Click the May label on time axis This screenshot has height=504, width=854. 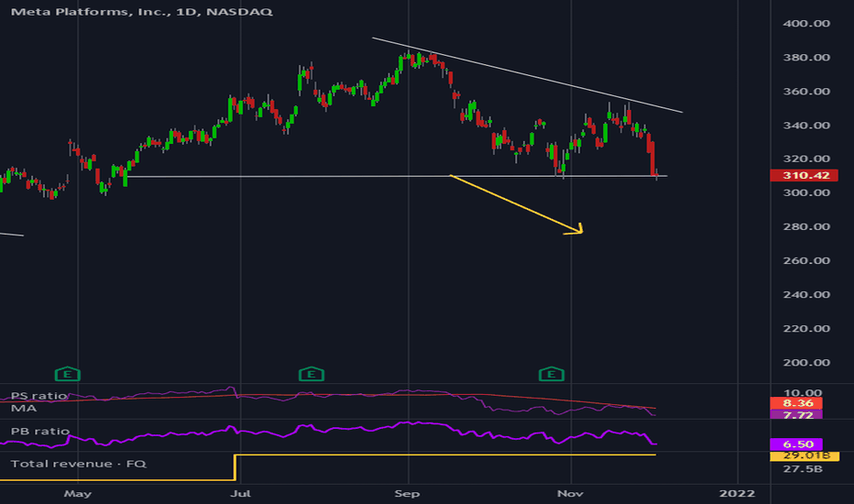pyautogui.click(x=77, y=494)
